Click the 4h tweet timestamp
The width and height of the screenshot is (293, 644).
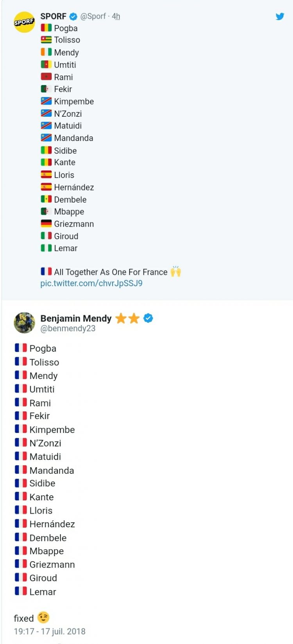point(116,16)
